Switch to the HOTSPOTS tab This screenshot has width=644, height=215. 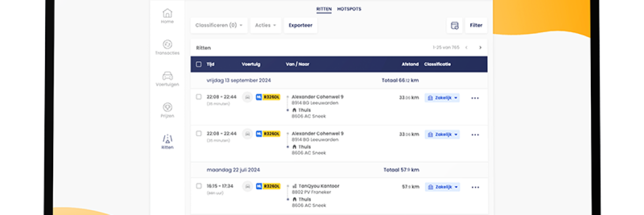click(x=349, y=9)
